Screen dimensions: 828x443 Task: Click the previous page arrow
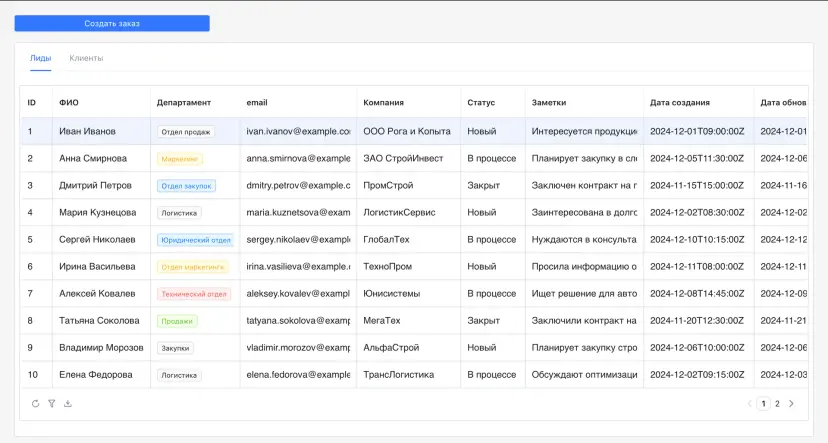(749, 404)
